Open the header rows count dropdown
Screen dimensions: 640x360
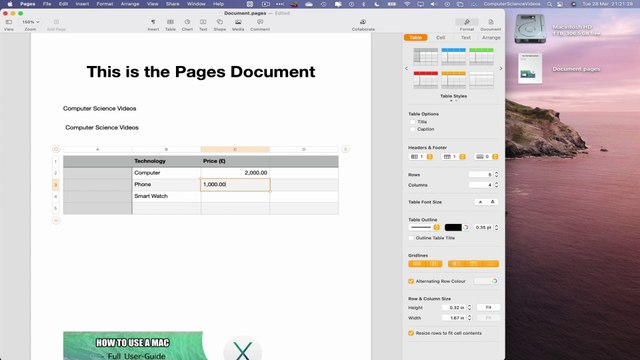(453, 157)
